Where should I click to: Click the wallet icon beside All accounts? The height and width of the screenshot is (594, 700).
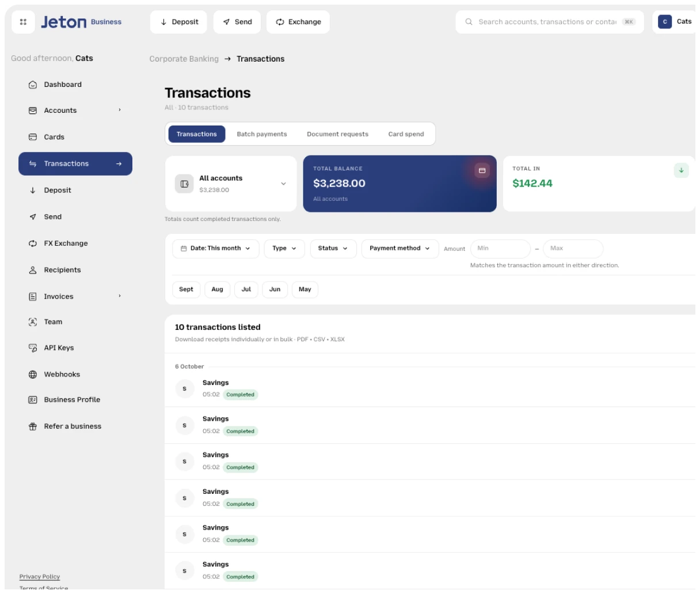tap(184, 184)
